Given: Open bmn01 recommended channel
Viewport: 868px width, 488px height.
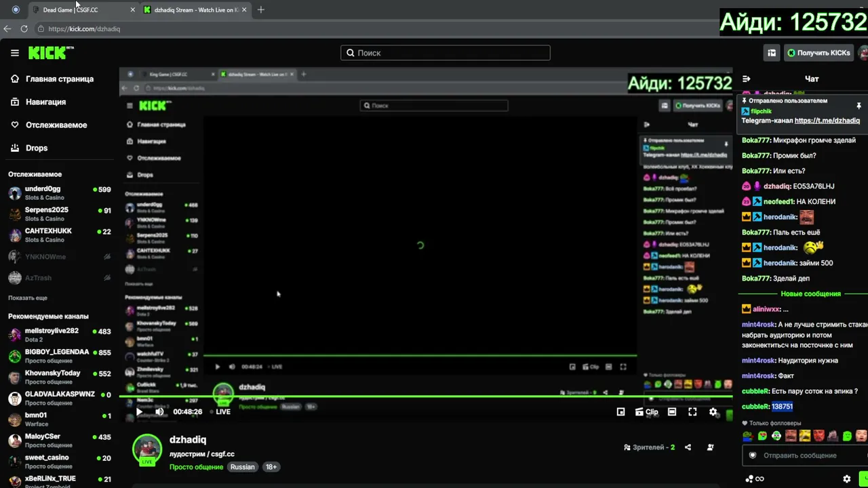Looking at the screenshot, I should (x=60, y=419).
